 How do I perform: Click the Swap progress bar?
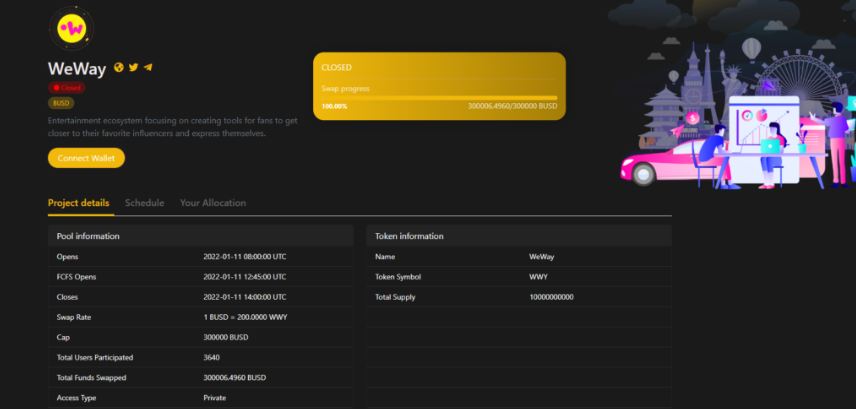click(439, 97)
